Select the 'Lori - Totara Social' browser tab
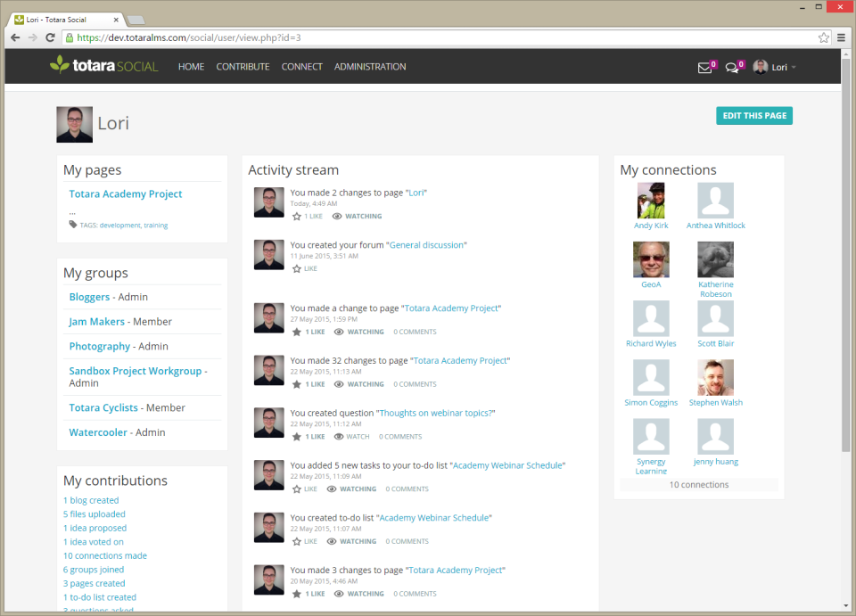The width and height of the screenshot is (856, 616). [x=67, y=20]
